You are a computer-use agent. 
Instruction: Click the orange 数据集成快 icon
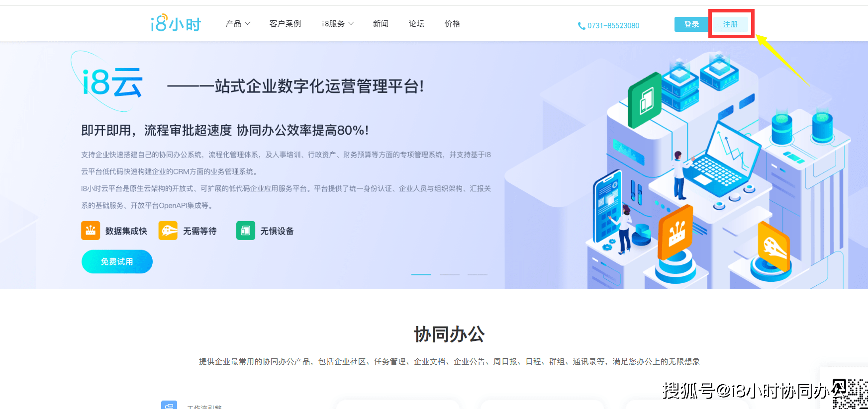click(x=91, y=231)
